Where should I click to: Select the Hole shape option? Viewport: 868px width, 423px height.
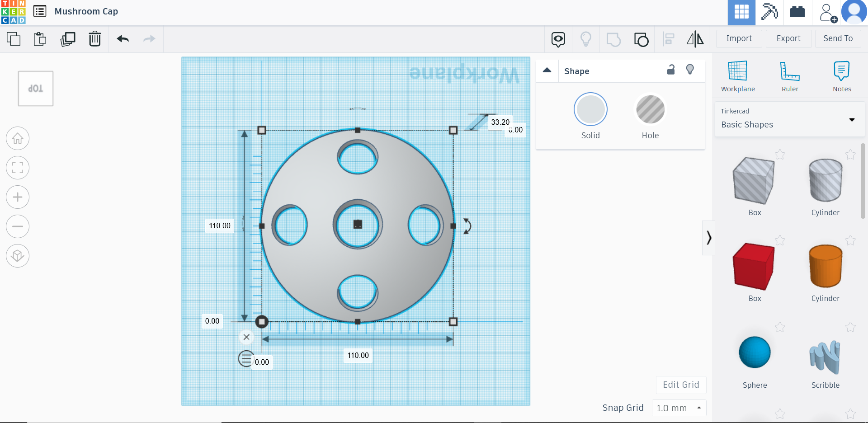coord(650,109)
